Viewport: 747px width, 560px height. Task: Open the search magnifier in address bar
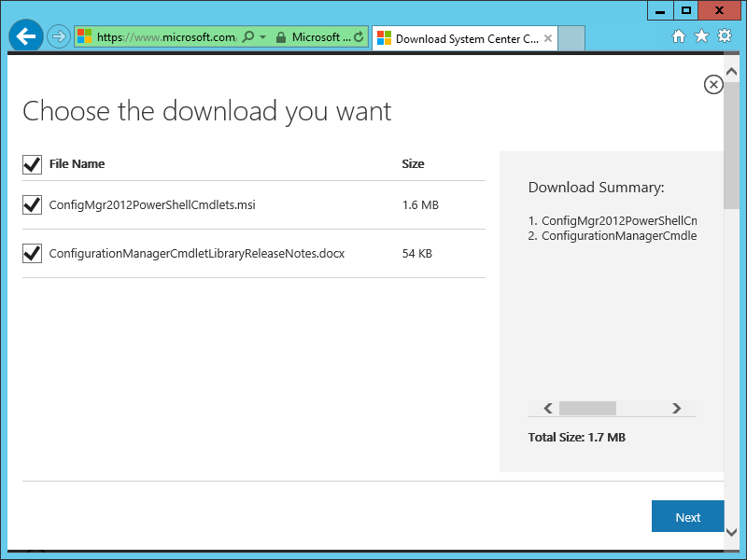(x=248, y=36)
